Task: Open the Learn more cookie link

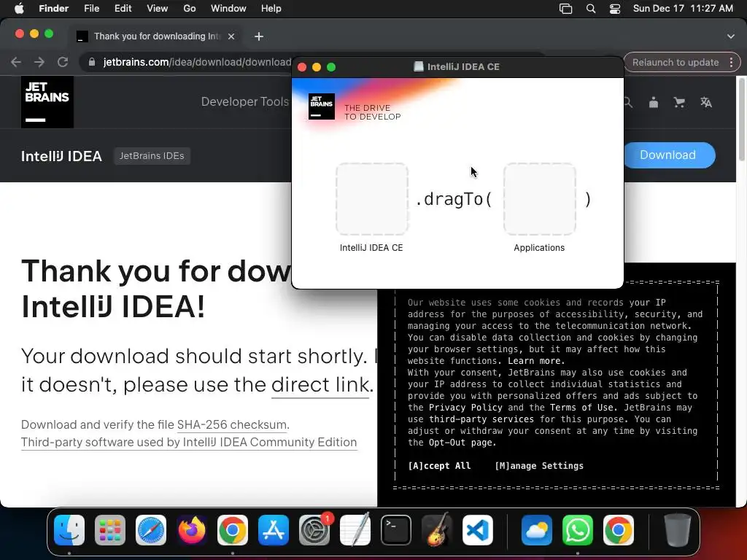Action: tap(536, 360)
